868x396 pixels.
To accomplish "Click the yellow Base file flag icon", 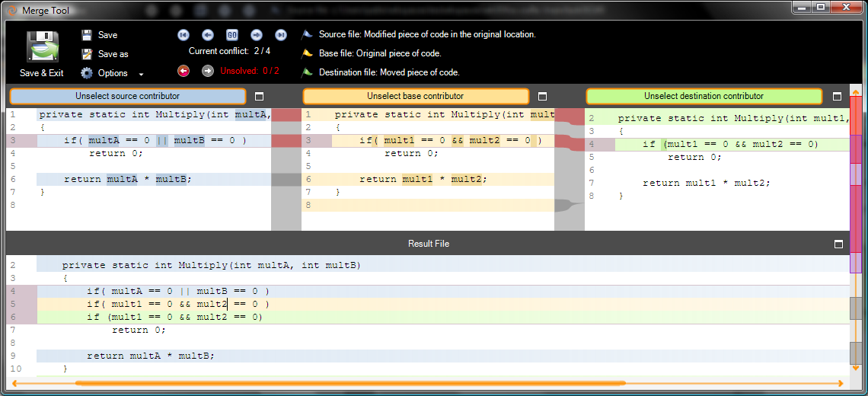I will 307,53.
